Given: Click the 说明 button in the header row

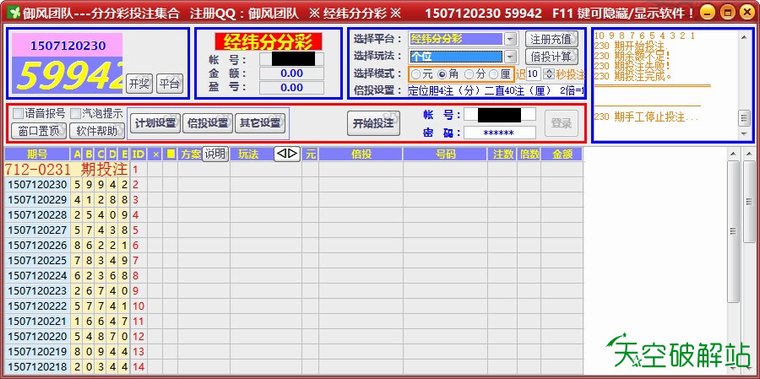Looking at the screenshot, I should click(215, 154).
